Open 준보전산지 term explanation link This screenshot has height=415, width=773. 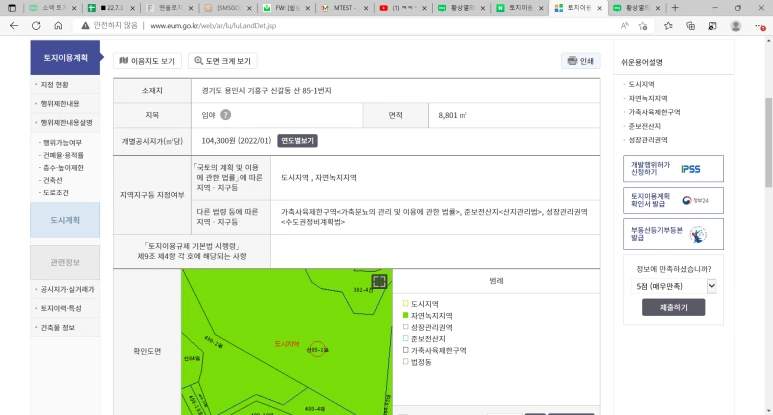(644, 126)
